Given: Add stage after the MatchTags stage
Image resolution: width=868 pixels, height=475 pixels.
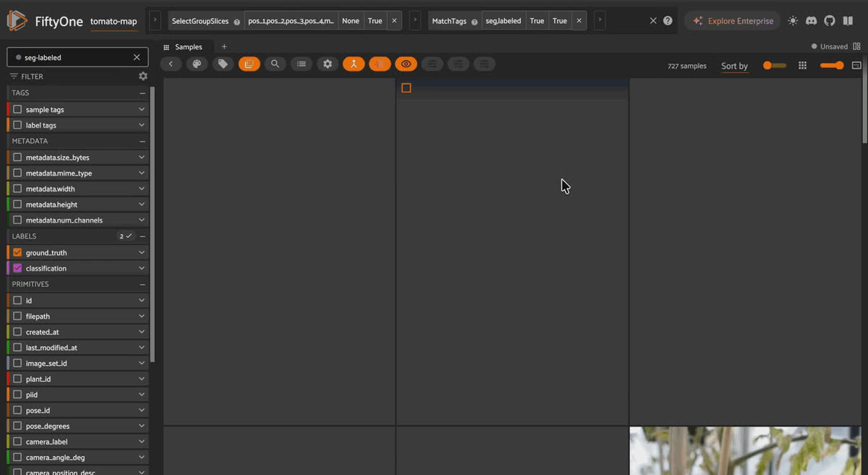Looking at the screenshot, I should coord(600,21).
